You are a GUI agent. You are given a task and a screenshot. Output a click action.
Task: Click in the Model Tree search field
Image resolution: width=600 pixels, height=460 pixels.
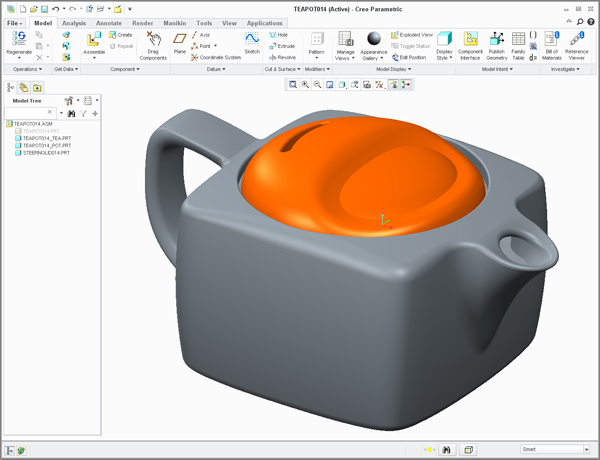pyautogui.click(x=34, y=113)
